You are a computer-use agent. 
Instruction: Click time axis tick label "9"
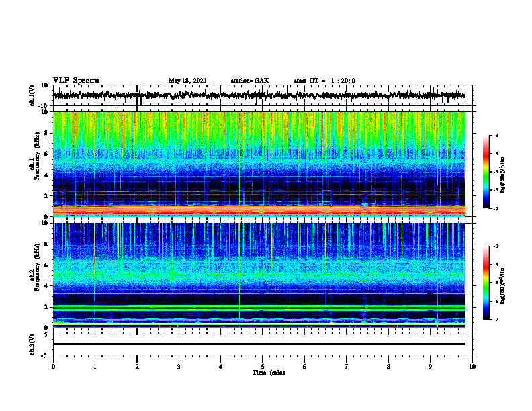430,367
